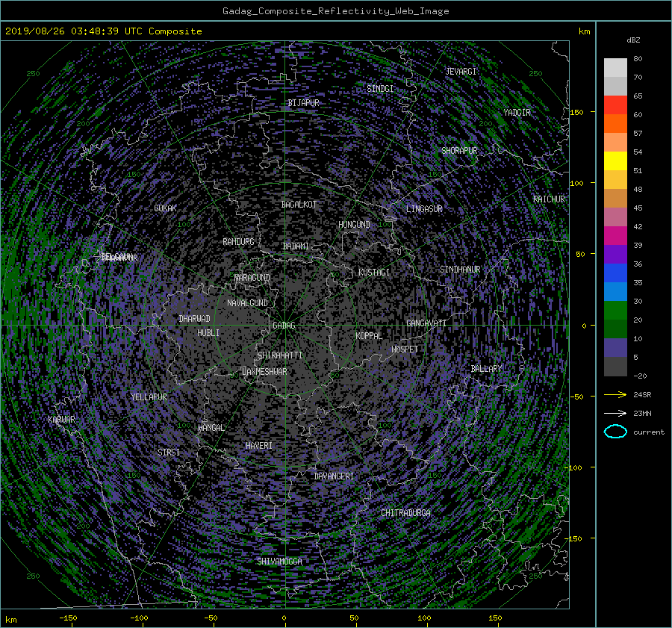Image resolution: width=672 pixels, height=628 pixels.
Task: Select the red 65 dBZ color swatch
Action: [615, 105]
